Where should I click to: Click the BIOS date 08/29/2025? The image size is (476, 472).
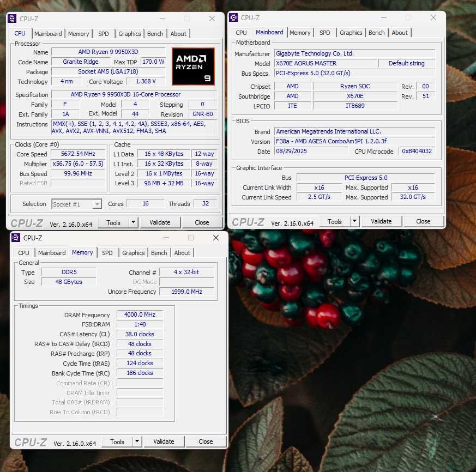311,151
